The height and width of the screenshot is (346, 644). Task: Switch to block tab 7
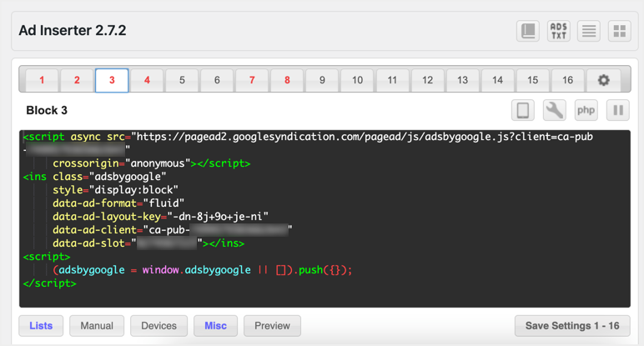(252, 80)
